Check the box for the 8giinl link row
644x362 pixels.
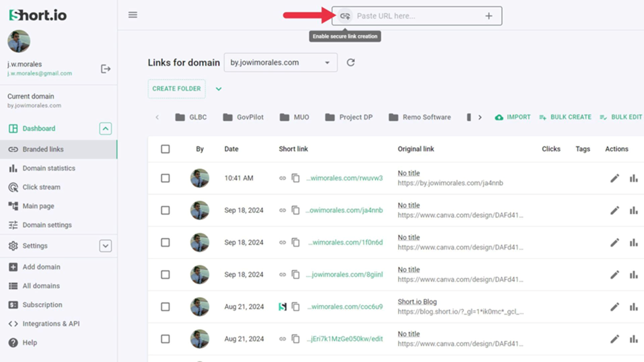(x=165, y=275)
